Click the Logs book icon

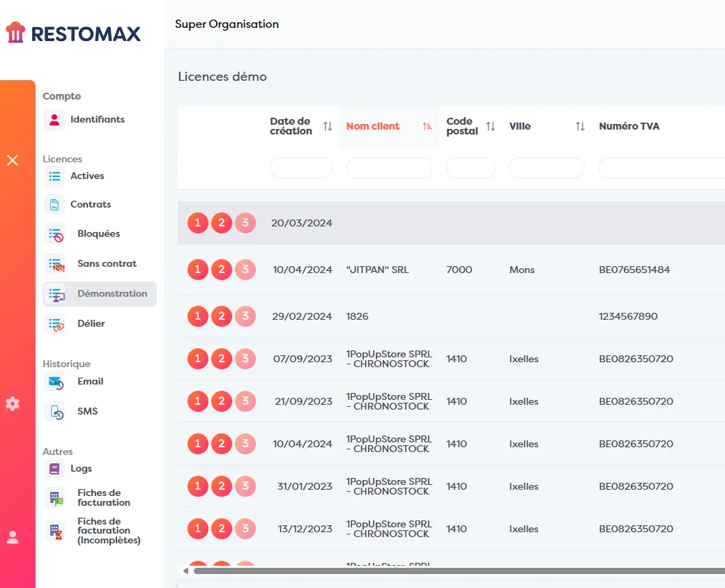click(x=54, y=469)
